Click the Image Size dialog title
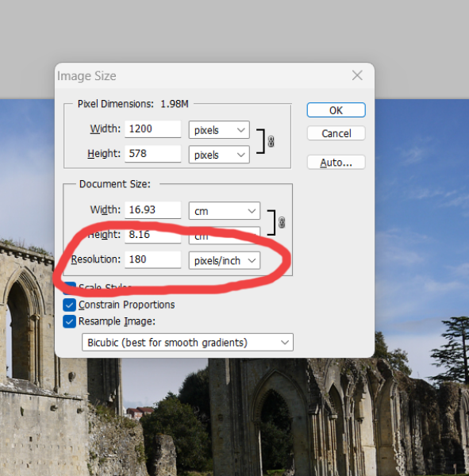Screen dimensions: 469x476 click(x=86, y=76)
